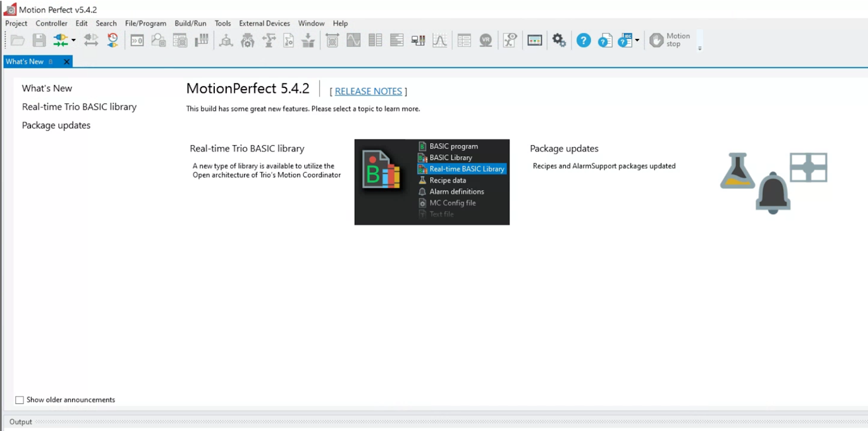Open the Build/Run menu
The width and height of the screenshot is (868, 431).
(190, 23)
